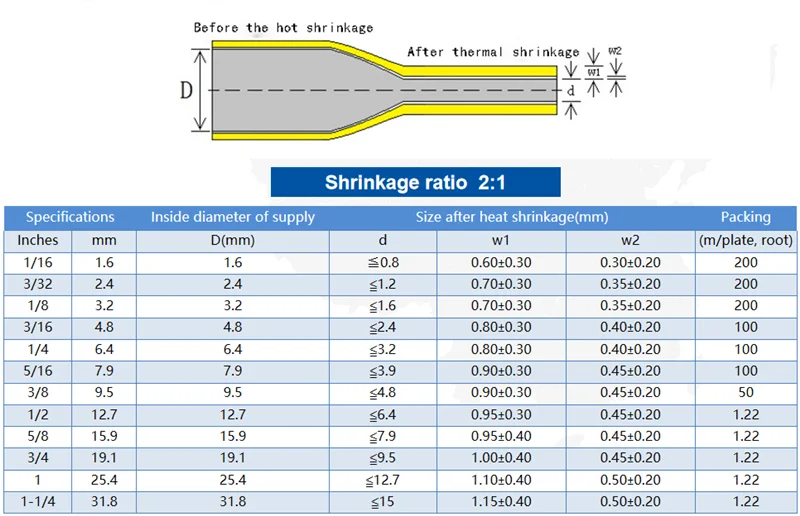The height and width of the screenshot is (516, 800).
Task: Click w2 value '0.40±0.20' in 3/16 row
Action: [x=630, y=327]
